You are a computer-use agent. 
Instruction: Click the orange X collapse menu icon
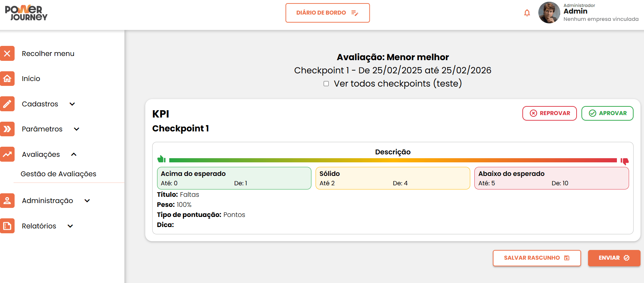click(x=7, y=54)
